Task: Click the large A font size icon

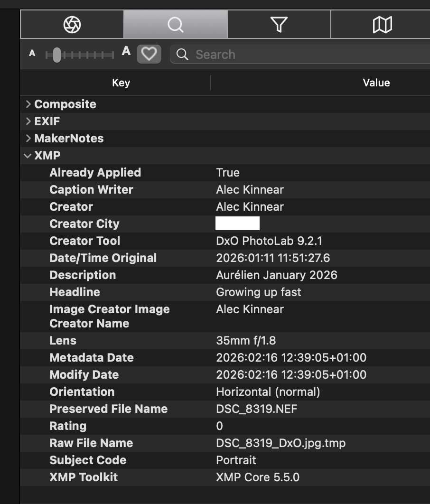Action: [126, 52]
